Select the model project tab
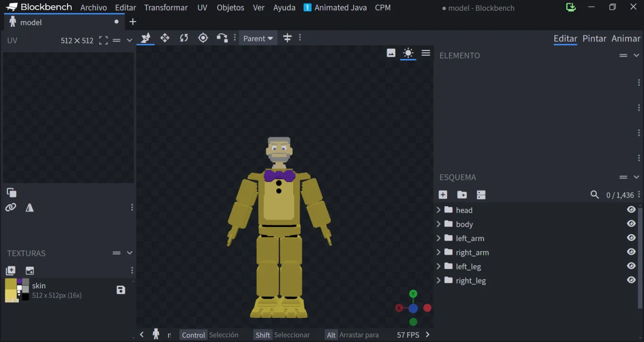This screenshot has height=342, width=644. coord(63,22)
